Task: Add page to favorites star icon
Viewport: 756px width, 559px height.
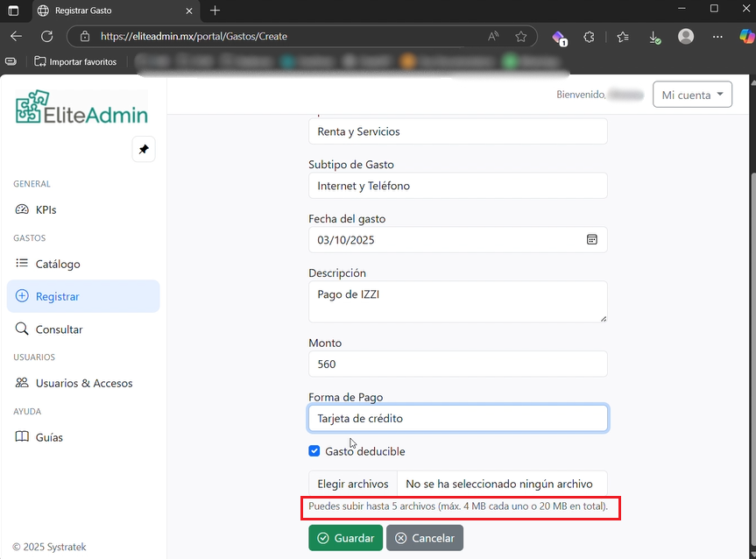Action: [521, 37]
